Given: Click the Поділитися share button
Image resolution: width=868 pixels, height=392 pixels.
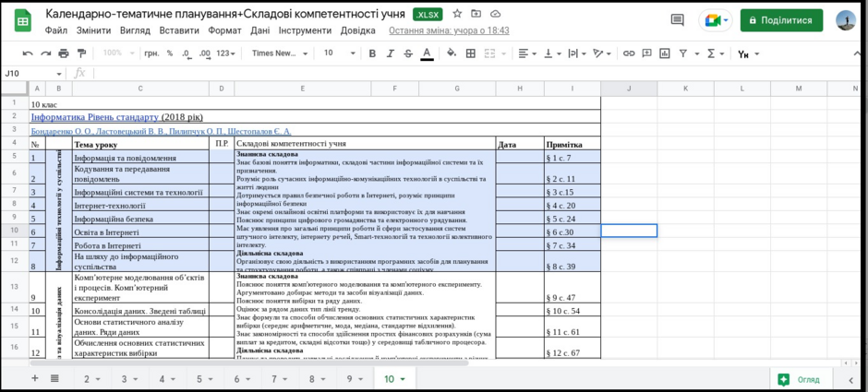Looking at the screenshot, I should (x=781, y=20).
